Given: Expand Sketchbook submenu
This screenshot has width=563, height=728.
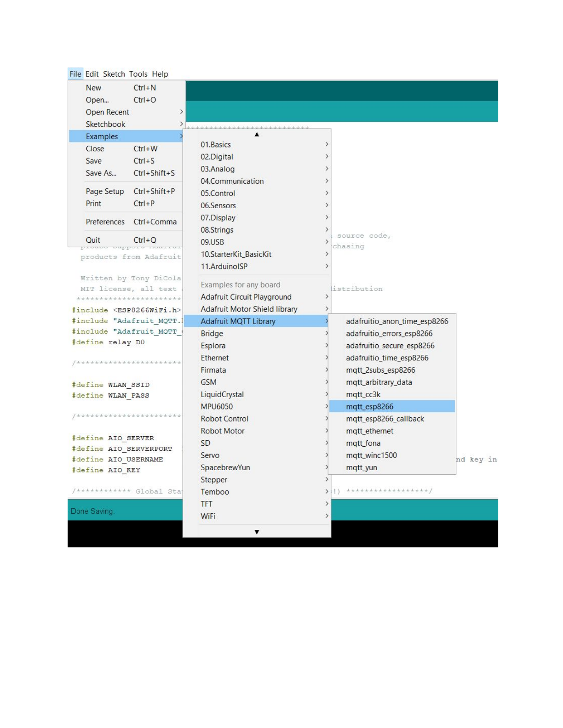Looking at the screenshot, I should pyautogui.click(x=126, y=124).
